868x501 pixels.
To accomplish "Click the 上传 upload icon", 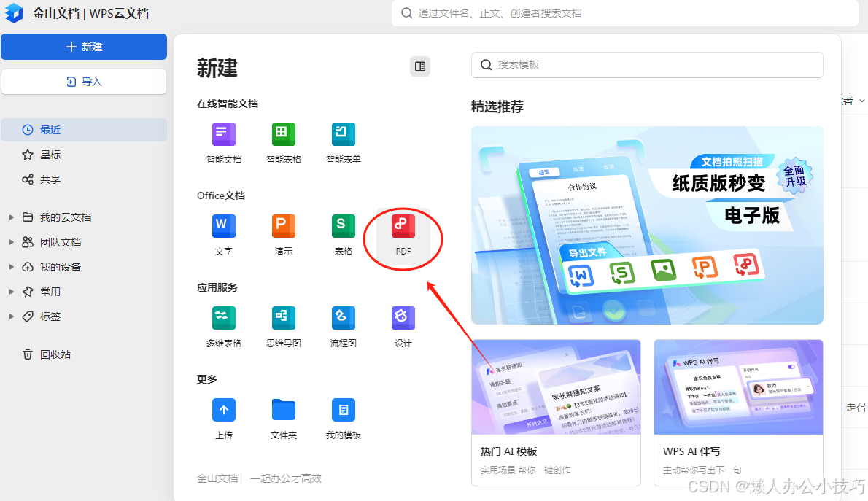I will [x=224, y=411].
